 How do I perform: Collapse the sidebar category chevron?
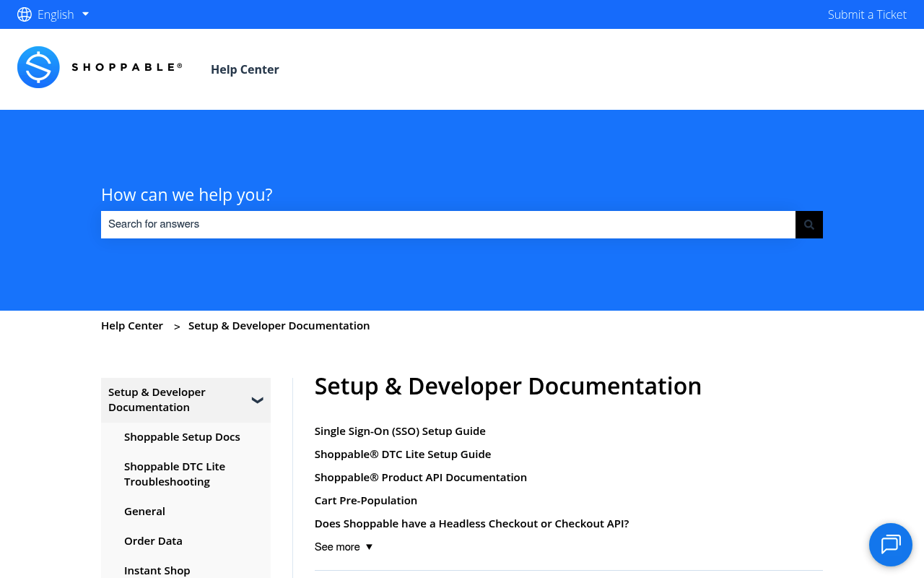pyautogui.click(x=258, y=400)
